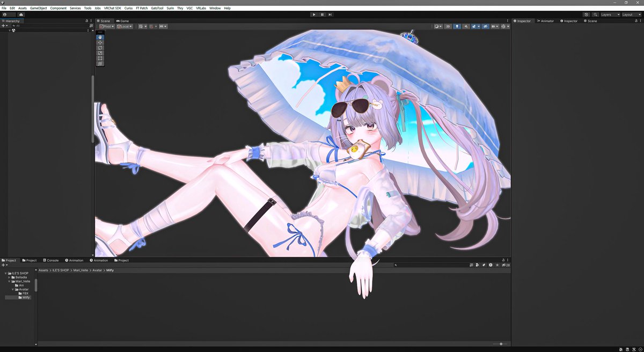Open the Local handle rotation dropdown

125,26
